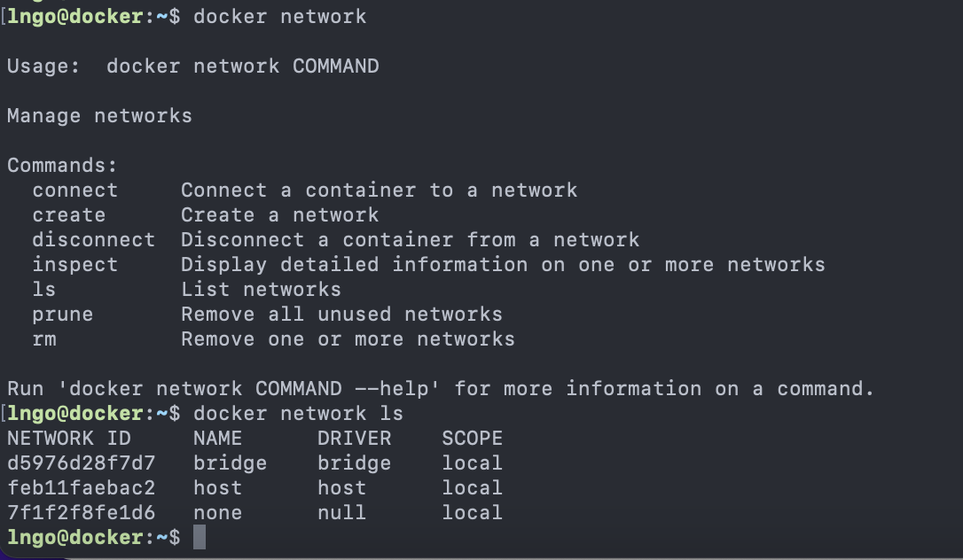Click "List networks" description text
The image size is (963, 560).
[261, 290]
